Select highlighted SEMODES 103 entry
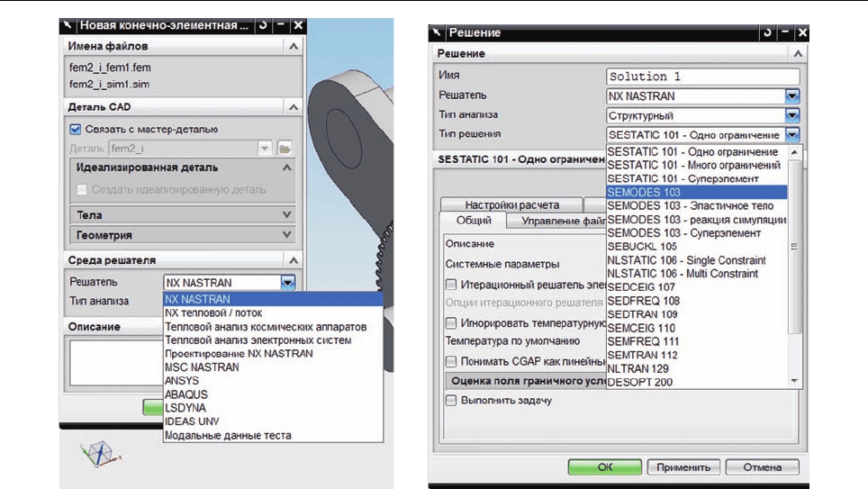The width and height of the screenshot is (868, 489). coord(697,192)
